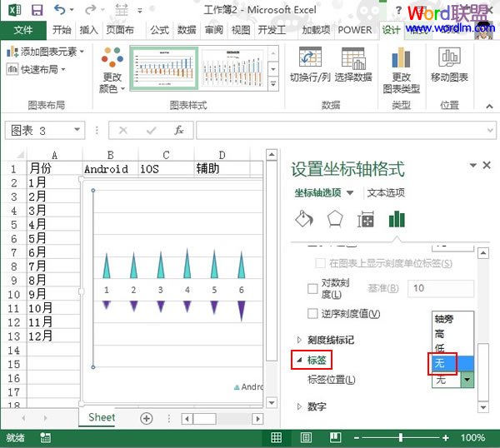Open the 更改颜色 palette button
This screenshot has height=448, width=500.
pyautogui.click(x=112, y=70)
